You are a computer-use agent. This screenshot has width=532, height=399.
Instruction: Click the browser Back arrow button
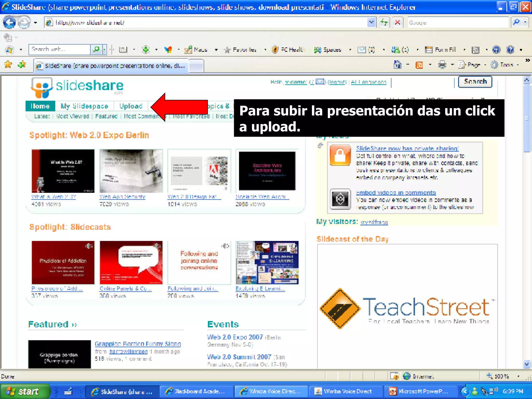pyautogui.click(x=10, y=23)
